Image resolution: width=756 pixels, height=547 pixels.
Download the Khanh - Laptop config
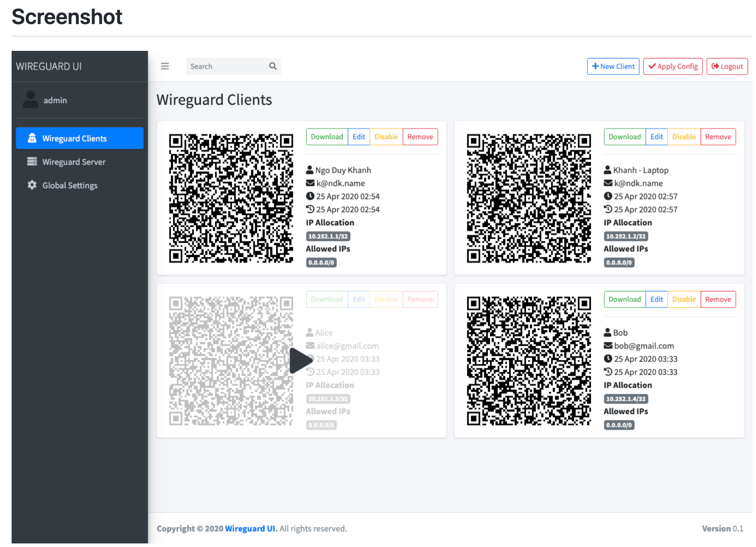624,137
